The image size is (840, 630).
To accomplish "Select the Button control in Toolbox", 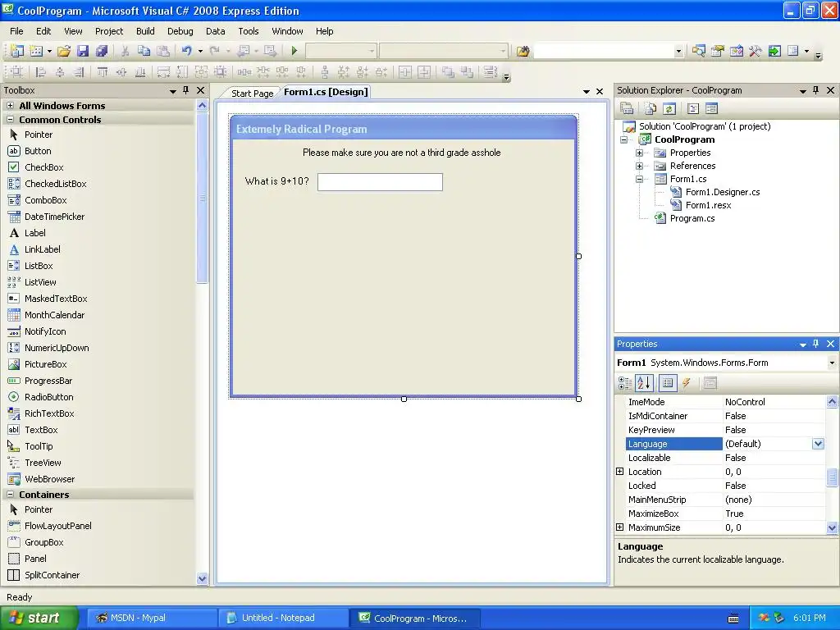I will (x=38, y=151).
